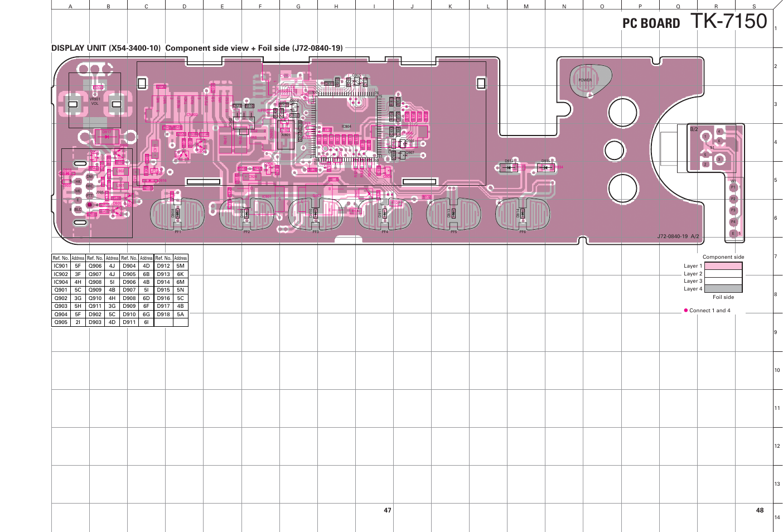783x532 pixels.
Task: Click the magenta 'Connect 1 and 4' dot
Action: 686,310
